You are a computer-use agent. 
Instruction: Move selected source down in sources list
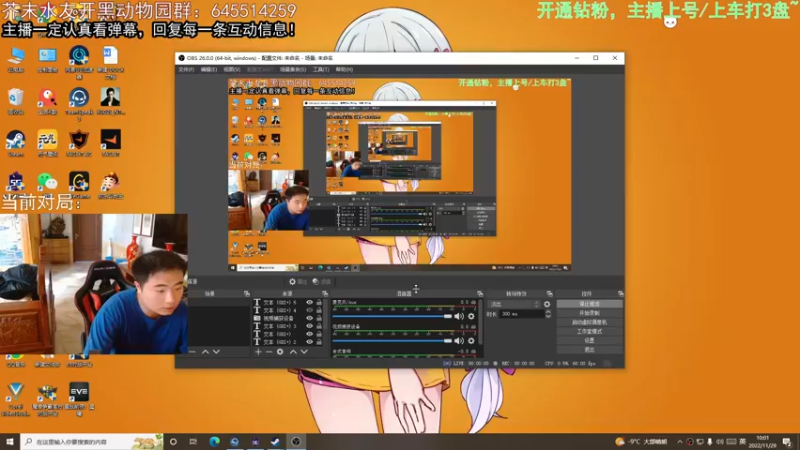304,352
